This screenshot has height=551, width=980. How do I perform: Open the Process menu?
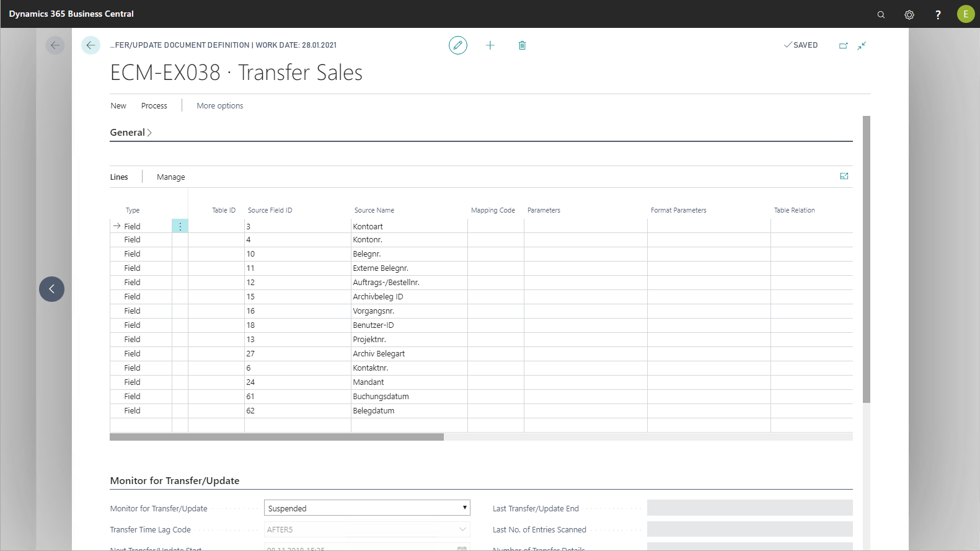coord(154,106)
